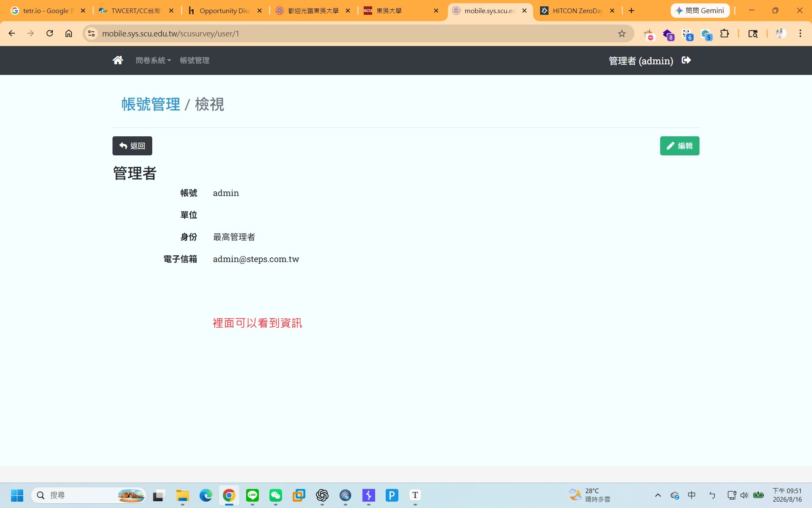Open 帳號管理 in the navbar

[195, 60]
